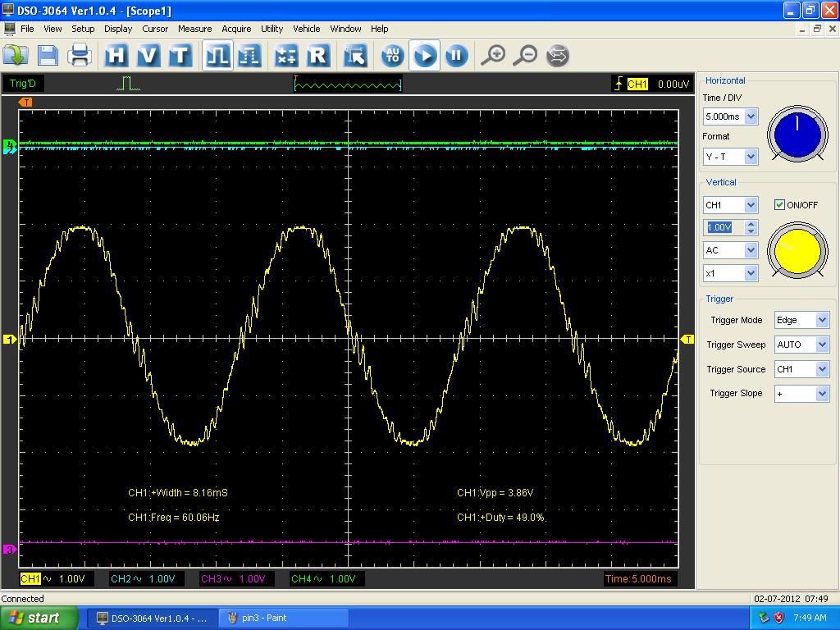The height and width of the screenshot is (630, 840).
Task: Open the AC coupling dropdown
Action: (x=751, y=250)
